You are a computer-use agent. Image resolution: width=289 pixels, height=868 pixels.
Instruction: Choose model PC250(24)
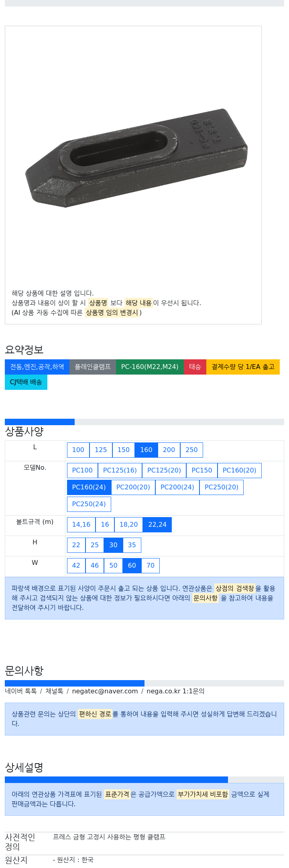tap(89, 504)
